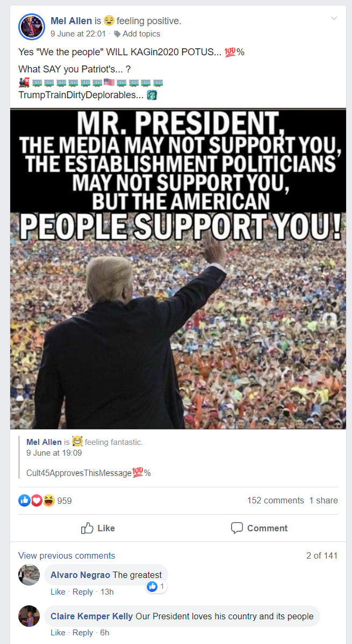The image size is (352, 644).
Task: Open Alvaro Negrao's profile avatar
Action: click(x=29, y=575)
